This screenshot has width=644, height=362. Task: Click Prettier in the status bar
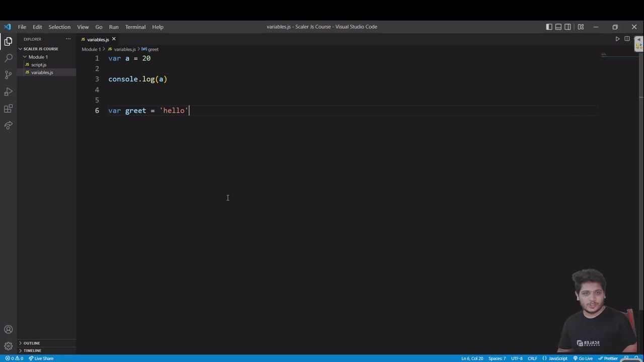click(608, 358)
